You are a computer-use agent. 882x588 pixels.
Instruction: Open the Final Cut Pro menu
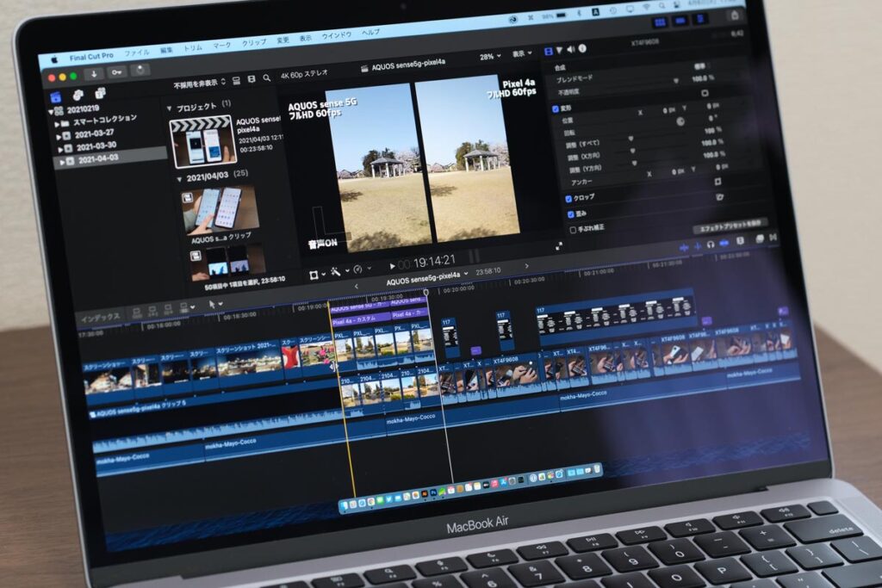tap(91, 56)
